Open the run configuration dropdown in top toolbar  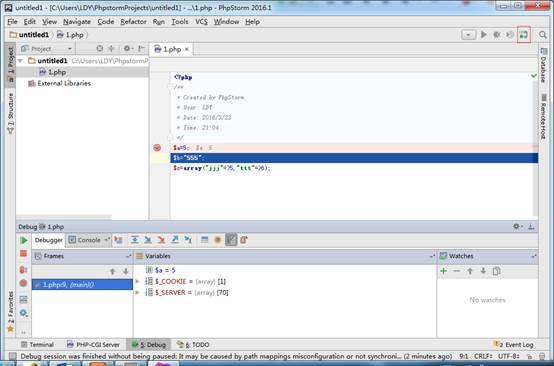[x=468, y=35]
